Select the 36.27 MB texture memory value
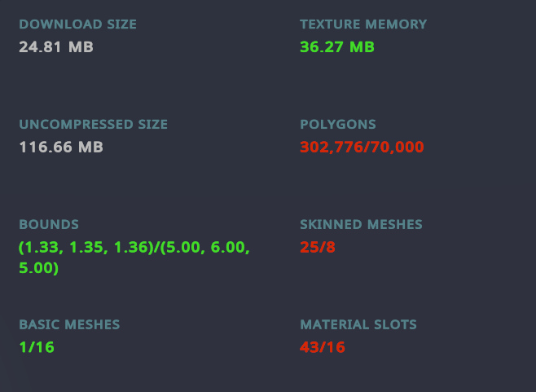 (337, 47)
